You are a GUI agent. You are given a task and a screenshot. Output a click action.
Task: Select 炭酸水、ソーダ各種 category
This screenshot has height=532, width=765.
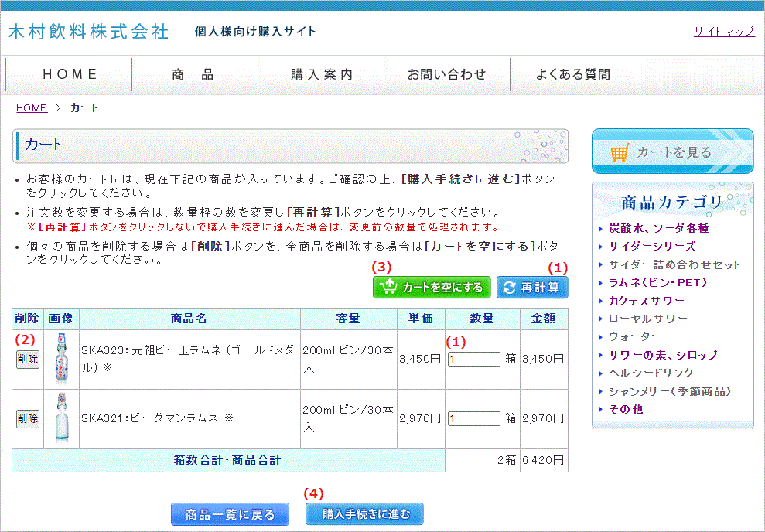point(658,229)
